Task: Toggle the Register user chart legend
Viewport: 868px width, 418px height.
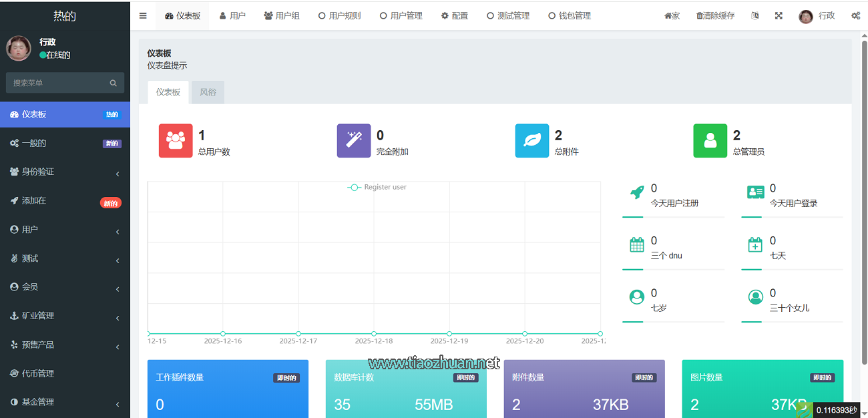Action: point(377,188)
